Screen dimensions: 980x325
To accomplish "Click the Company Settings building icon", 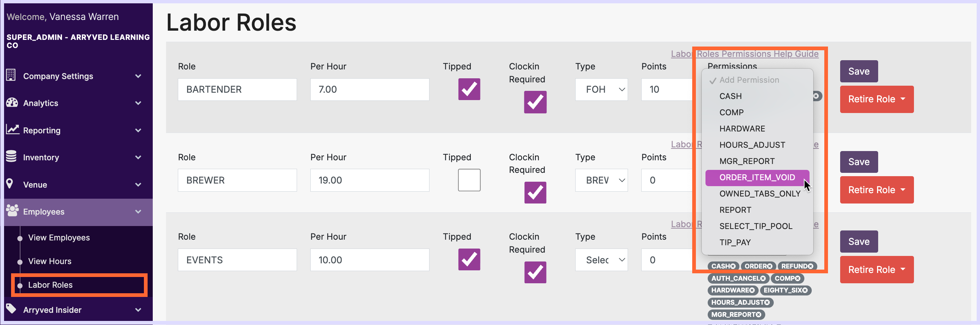I will 11,75.
